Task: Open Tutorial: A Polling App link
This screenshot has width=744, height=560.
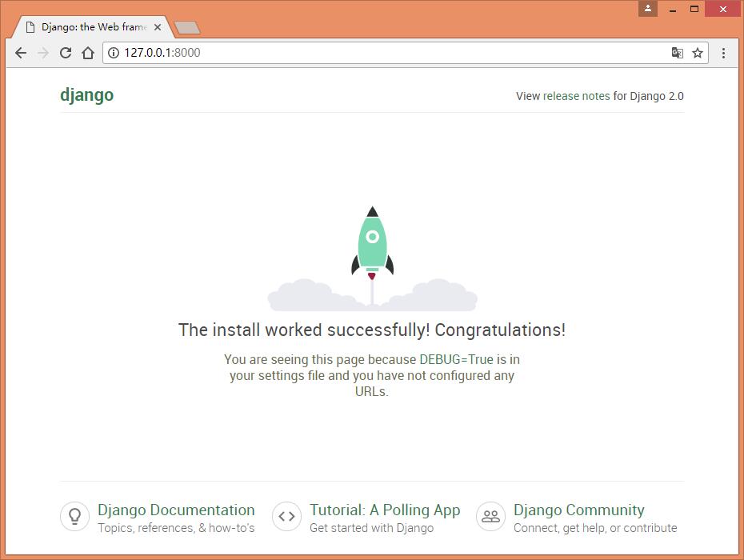Action: pyautogui.click(x=385, y=510)
